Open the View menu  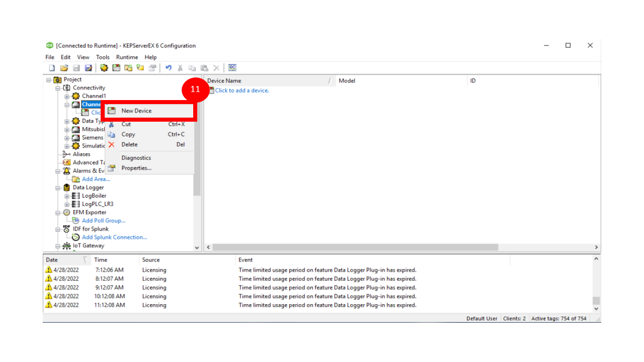coord(83,57)
